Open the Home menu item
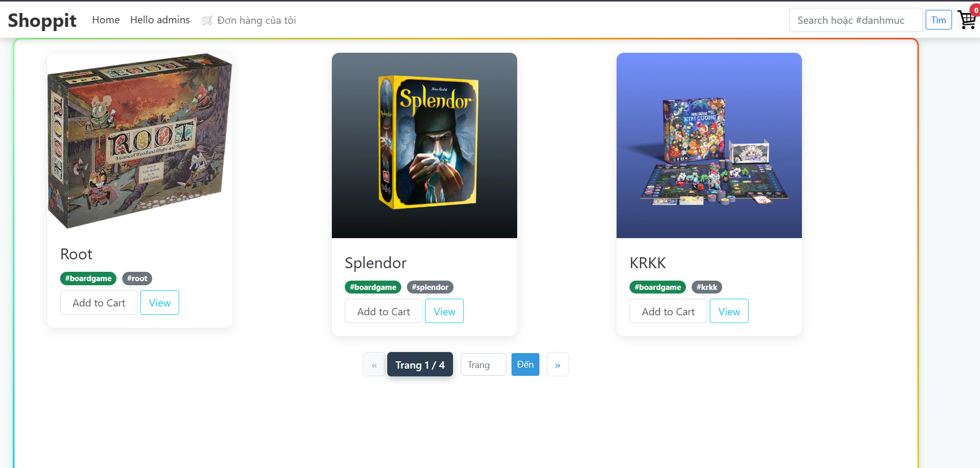980x468 pixels. 106,20
